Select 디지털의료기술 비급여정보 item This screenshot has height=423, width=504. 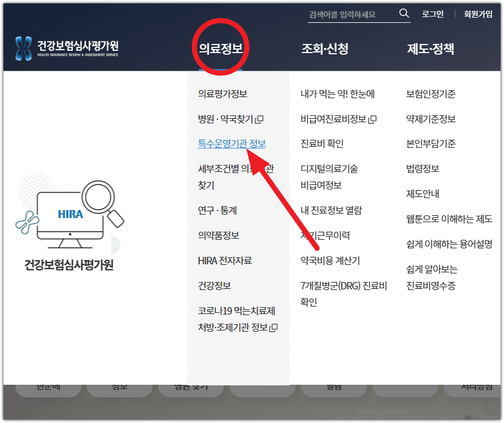(329, 177)
